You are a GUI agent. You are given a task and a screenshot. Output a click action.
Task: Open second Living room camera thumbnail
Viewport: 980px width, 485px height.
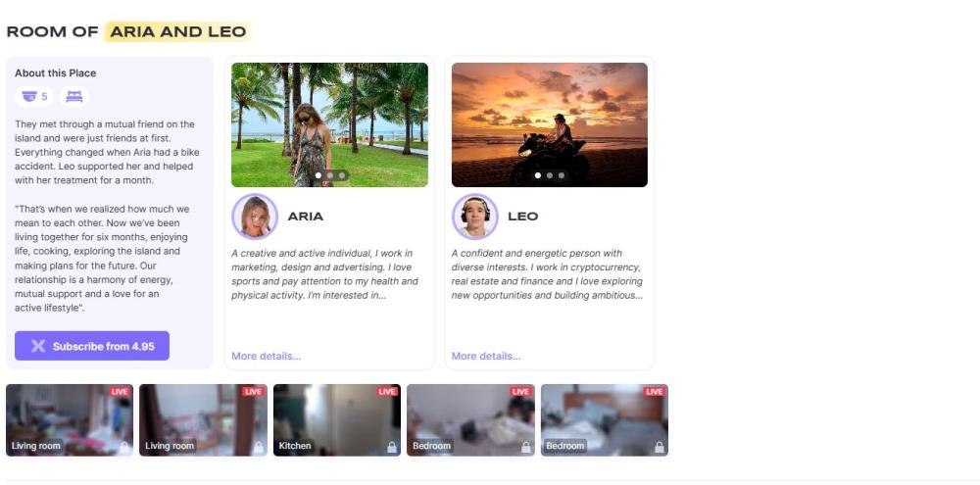203,420
